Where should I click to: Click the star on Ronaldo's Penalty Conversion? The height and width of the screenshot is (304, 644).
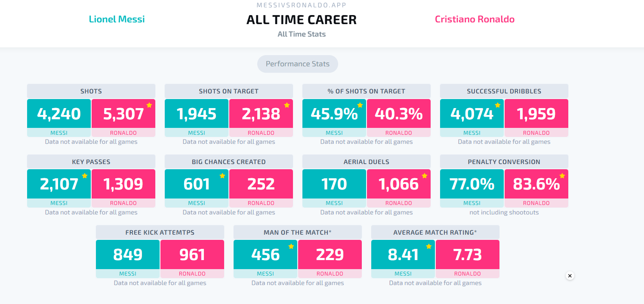click(562, 176)
